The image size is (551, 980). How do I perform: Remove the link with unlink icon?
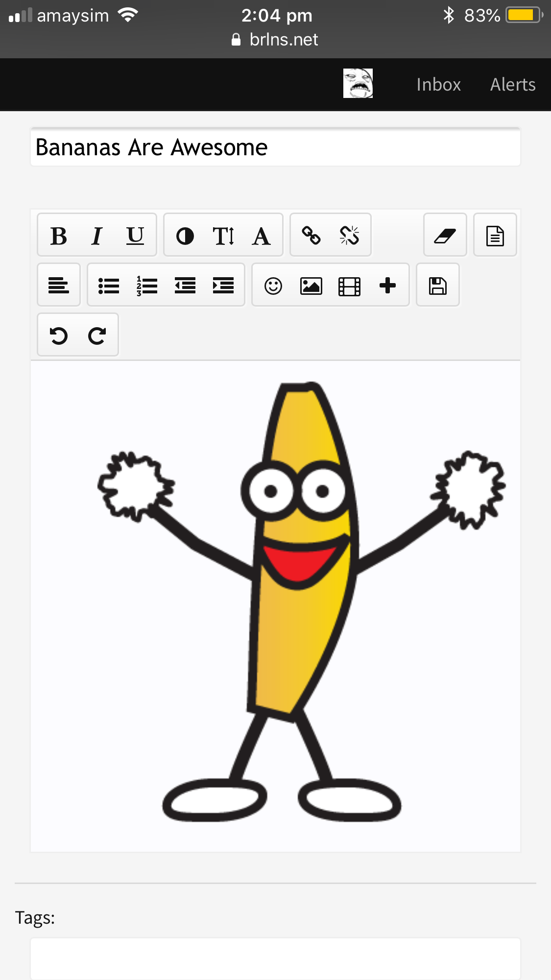coord(350,236)
